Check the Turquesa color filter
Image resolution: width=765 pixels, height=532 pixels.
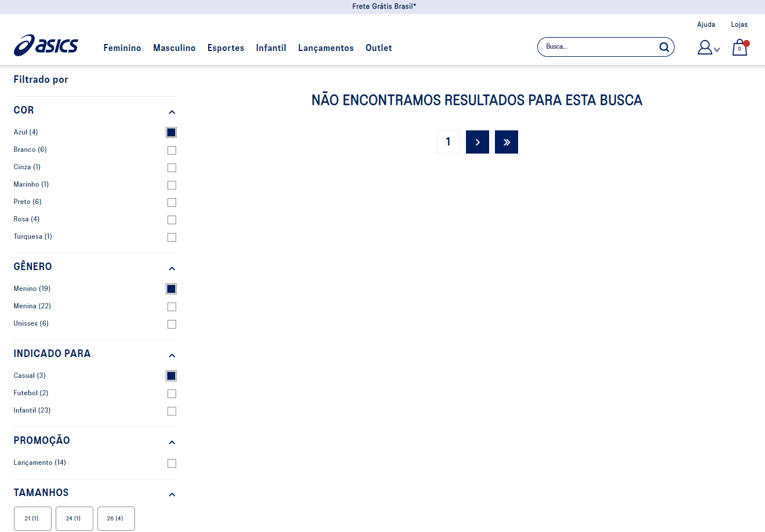(172, 237)
